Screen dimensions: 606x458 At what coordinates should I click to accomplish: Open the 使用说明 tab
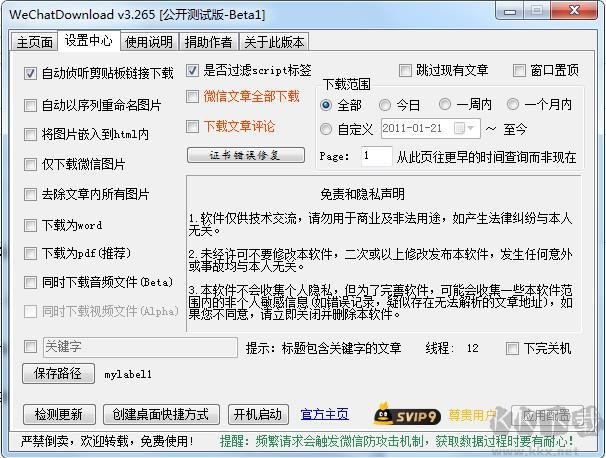pyautogui.click(x=149, y=42)
